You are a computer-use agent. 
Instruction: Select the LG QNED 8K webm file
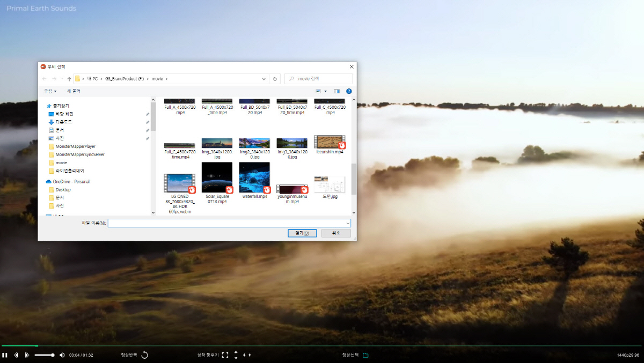(x=180, y=194)
